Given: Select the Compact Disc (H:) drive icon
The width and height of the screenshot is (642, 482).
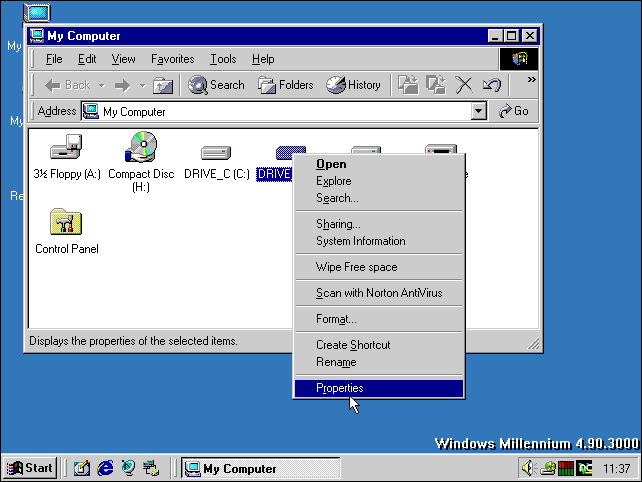Looking at the screenshot, I should pyautogui.click(x=141, y=146).
